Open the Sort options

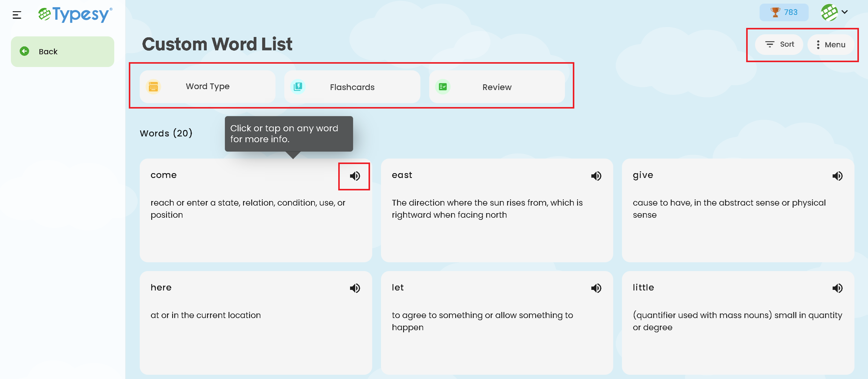click(x=779, y=45)
